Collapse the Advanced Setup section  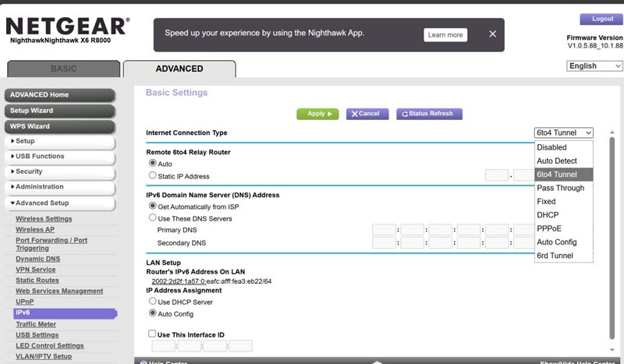tap(60, 203)
